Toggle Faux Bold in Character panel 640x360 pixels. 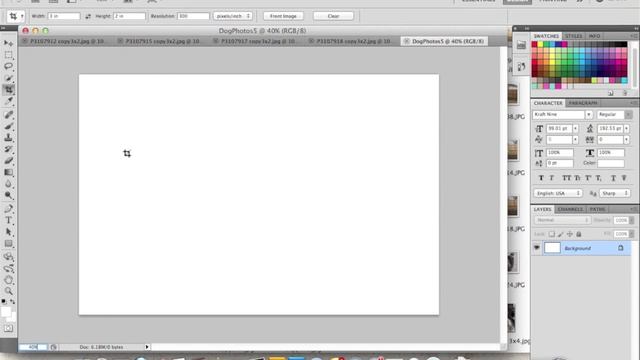coord(541,178)
